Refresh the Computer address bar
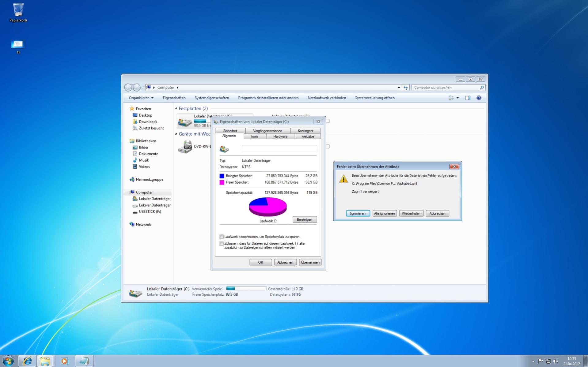 [406, 88]
